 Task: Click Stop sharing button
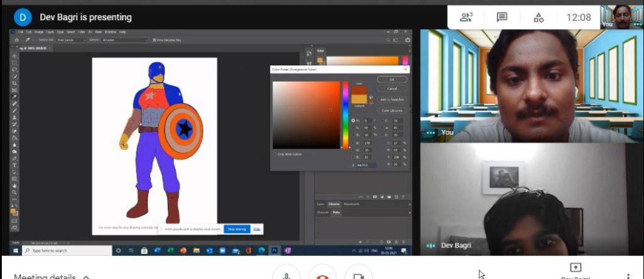pyautogui.click(x=236, y=229)
